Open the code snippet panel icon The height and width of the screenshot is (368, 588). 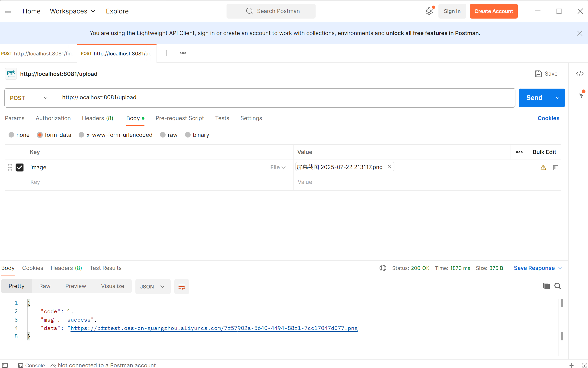(x=580, y=74)
